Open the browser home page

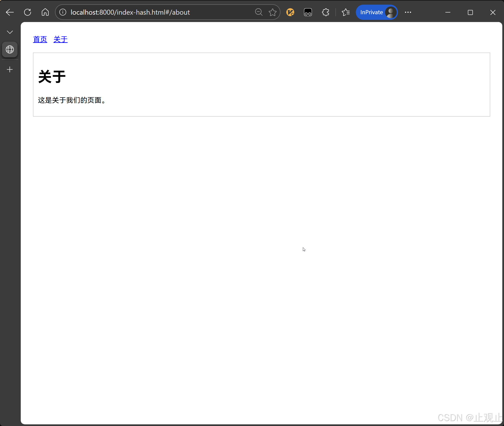click(x=45, y=12)
